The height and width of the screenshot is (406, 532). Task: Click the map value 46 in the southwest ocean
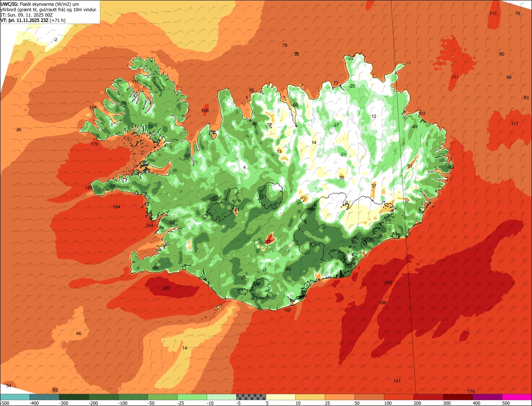[x=79, y=333]
